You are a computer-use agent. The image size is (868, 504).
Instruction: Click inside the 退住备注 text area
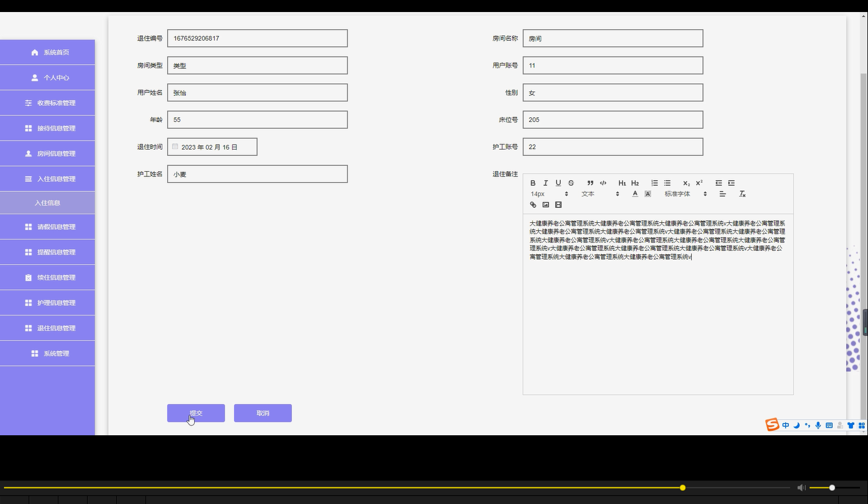pyautogui.click(x=658, y=304)
